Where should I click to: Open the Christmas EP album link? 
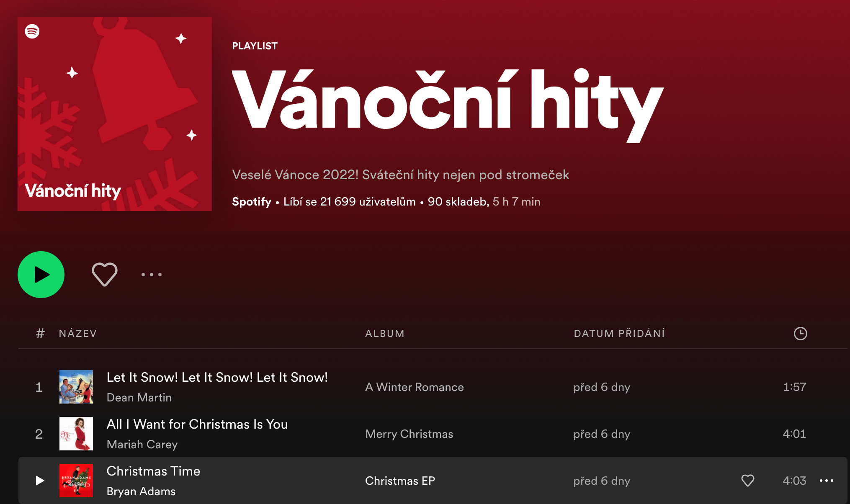(x=400, y=481)
